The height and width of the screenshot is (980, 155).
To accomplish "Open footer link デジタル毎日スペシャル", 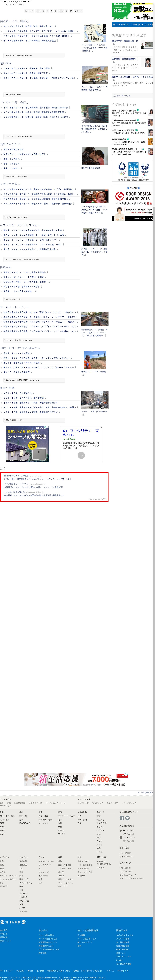I will tap(56, 803).
